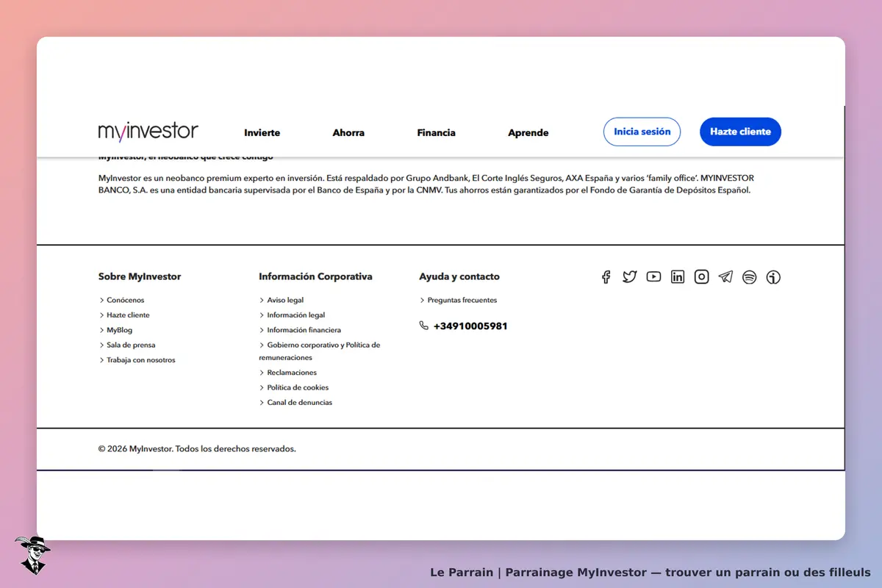Screen dimensions: 882x588
Task: Click the blue Hazte cliente button
Action: coord(740,132)
